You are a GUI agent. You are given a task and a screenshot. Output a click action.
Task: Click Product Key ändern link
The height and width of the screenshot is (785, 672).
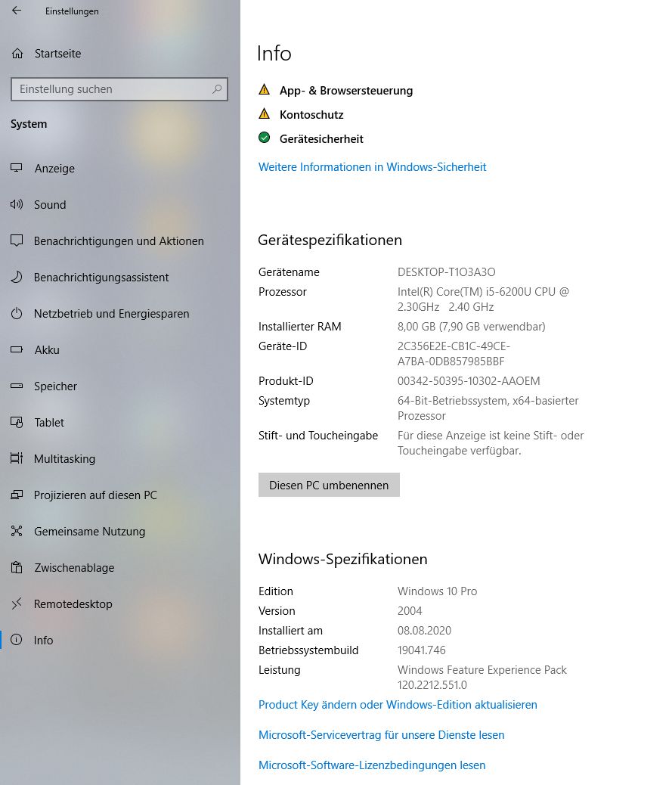click(x=398, y=704)
